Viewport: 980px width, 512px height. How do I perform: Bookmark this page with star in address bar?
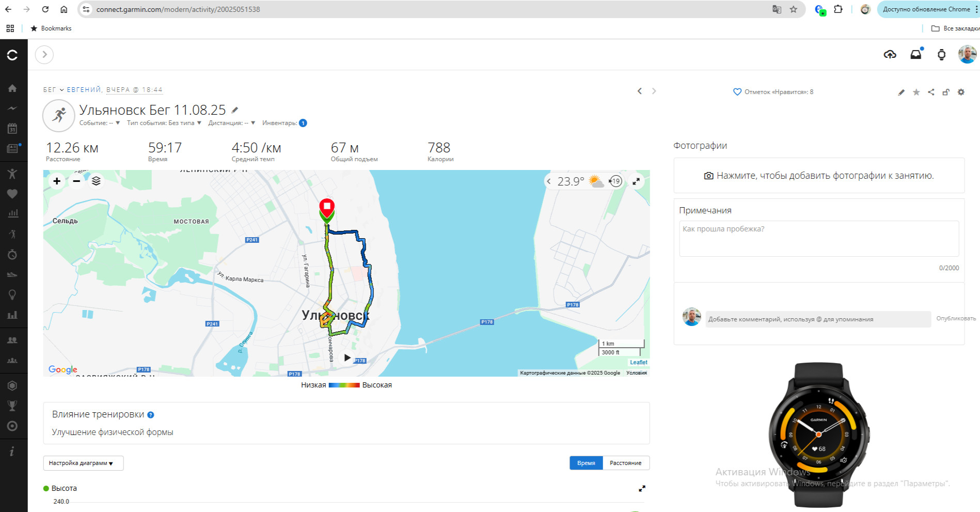pos(794,9)
